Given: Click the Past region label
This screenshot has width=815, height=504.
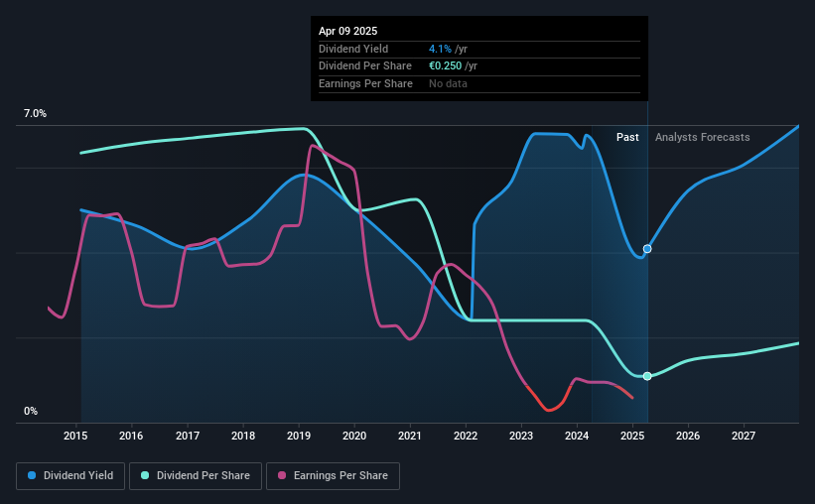Looking at the screenshot, I should coord(627,137).
